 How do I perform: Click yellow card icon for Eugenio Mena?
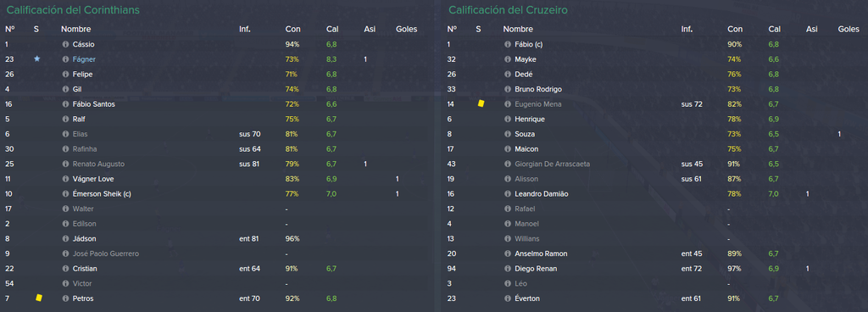pyautogui.click(x=481, y=103)
